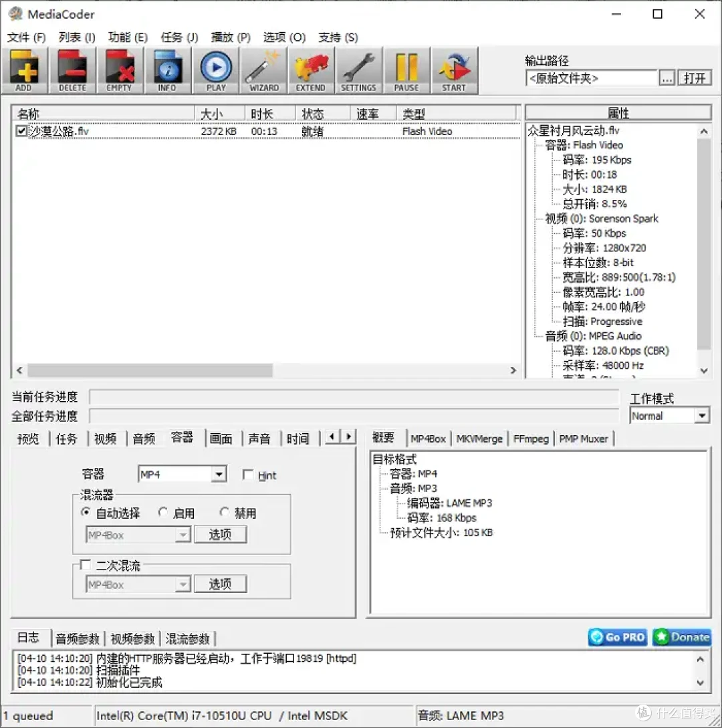Uncheck the 沙漠公路.flv file checkbox
This screenshot has width=722, height=728.
(x=21, y=131)
